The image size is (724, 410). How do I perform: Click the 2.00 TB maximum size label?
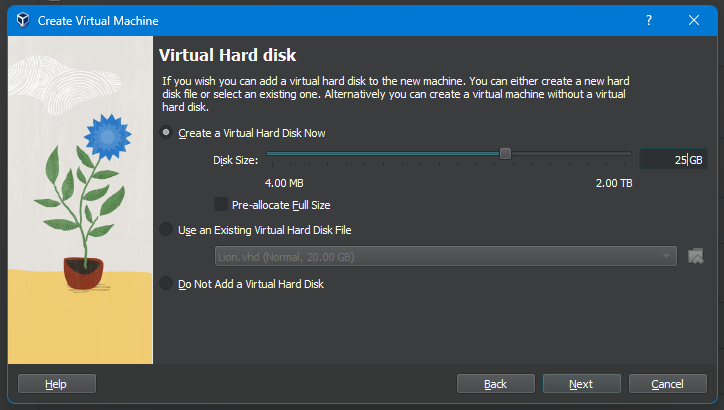tap(613, 184)
